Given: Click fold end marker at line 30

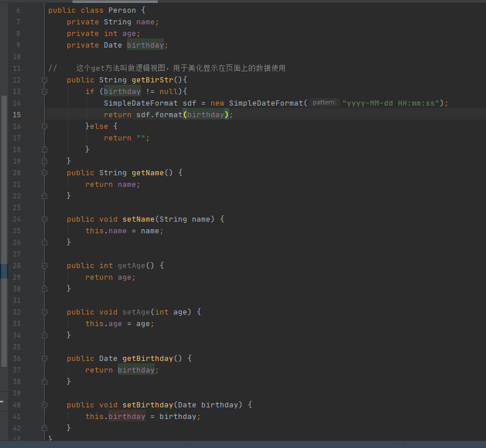Looking at the screenshot, I should [44, 289].
